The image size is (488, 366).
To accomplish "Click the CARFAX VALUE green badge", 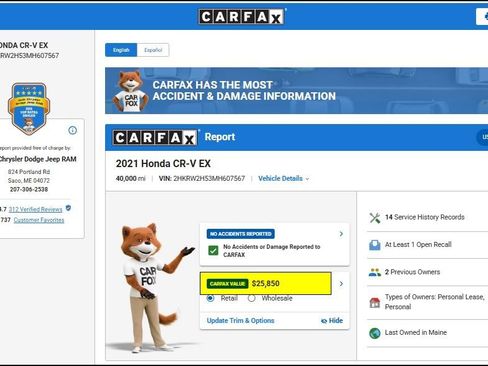I will 227,284.
